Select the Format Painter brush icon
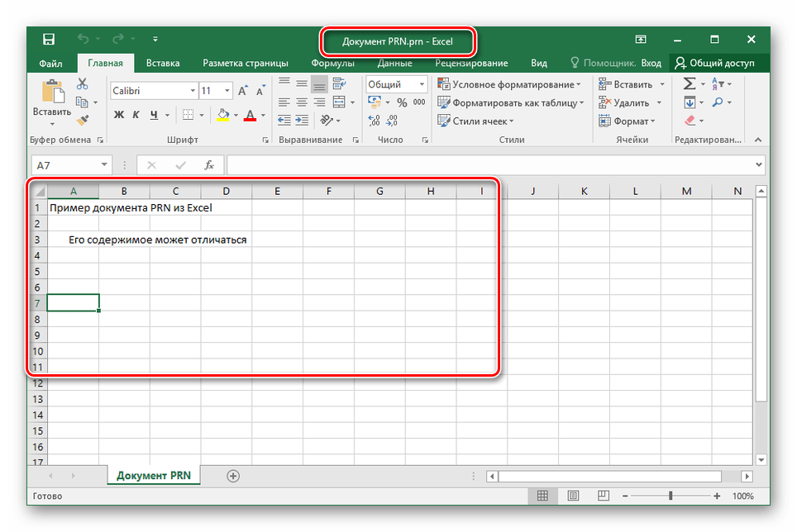Screen dimensions: 797x532 tap(82, 121)
